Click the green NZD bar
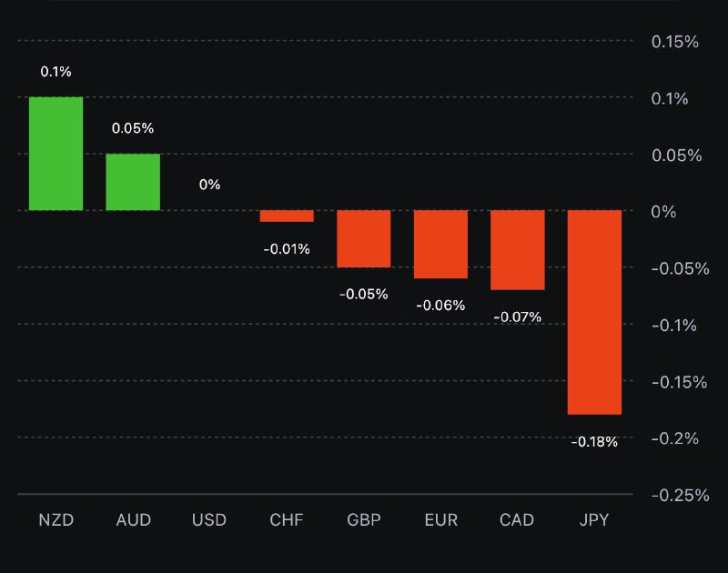This screenshot has width=728, height=573. click(56, 153)
